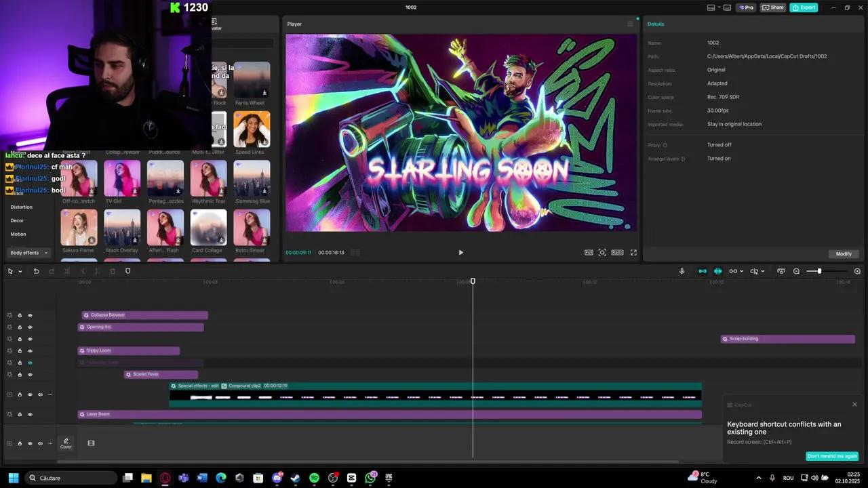This screenshot has height=488, width=868.
Task: Open the layout switcher dropdown in title bar
Action: [714, 7]
